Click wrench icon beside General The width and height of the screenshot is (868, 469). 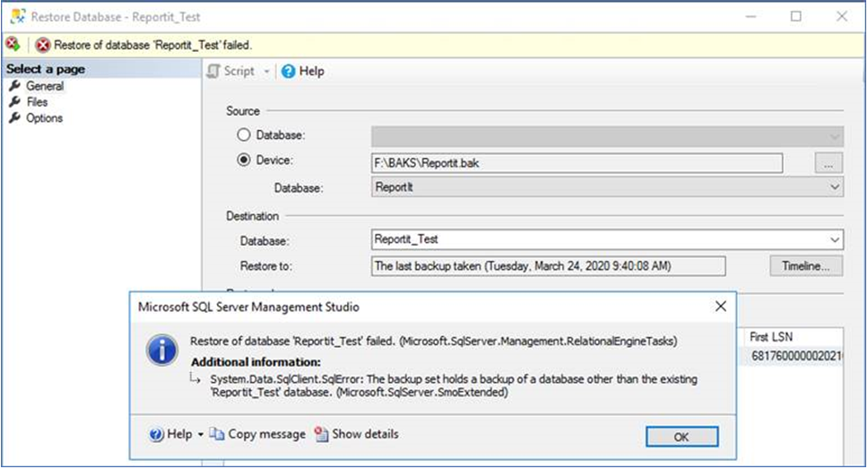[15, 86]
